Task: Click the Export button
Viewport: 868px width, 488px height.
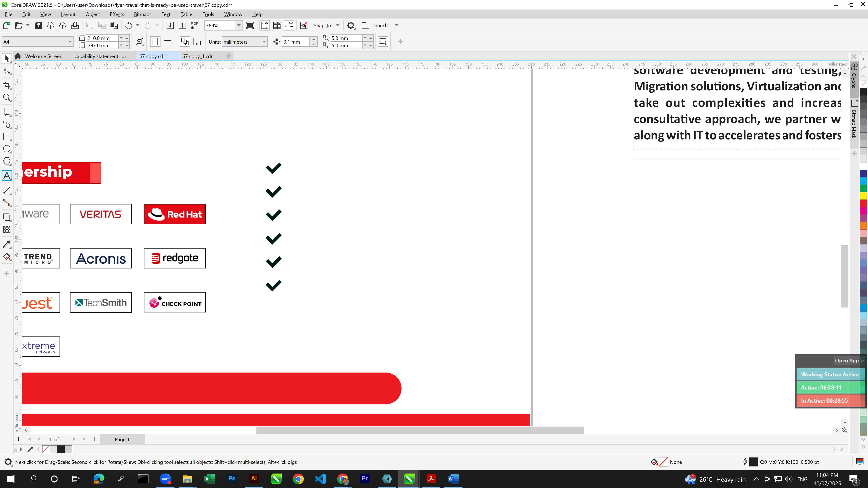Action: point(182,25)
